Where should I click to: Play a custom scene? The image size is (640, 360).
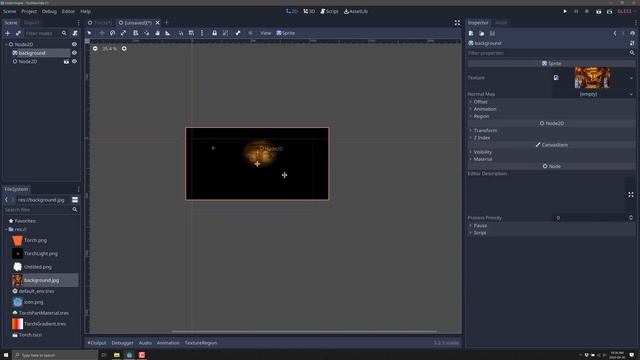(x=609, y=11)
